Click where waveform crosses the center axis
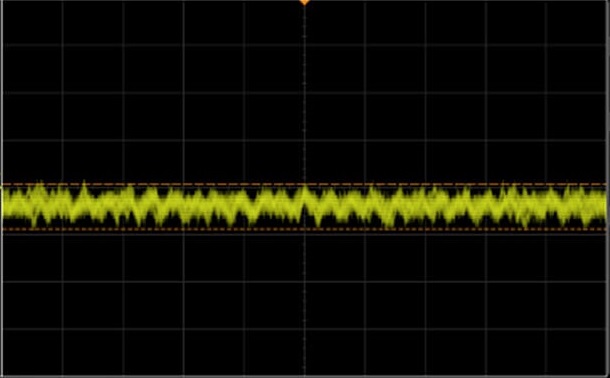The image size is (610, 378). click(305, 204)
